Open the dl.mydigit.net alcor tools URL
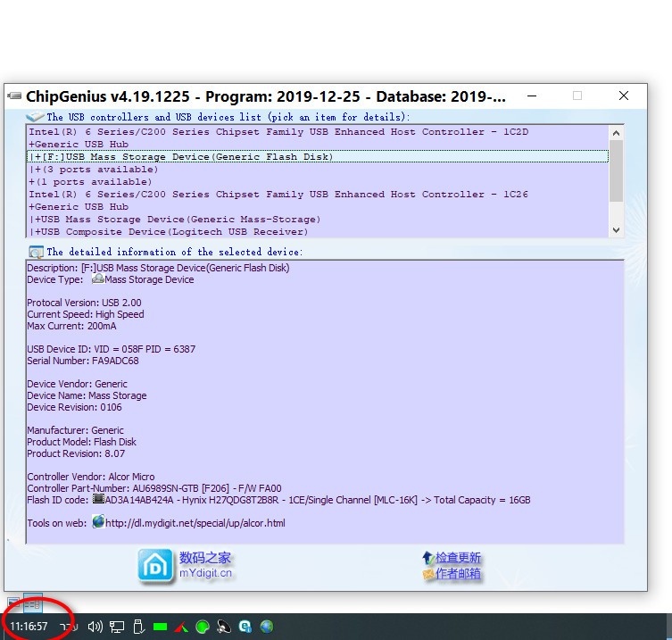 [x=195, y=523]
